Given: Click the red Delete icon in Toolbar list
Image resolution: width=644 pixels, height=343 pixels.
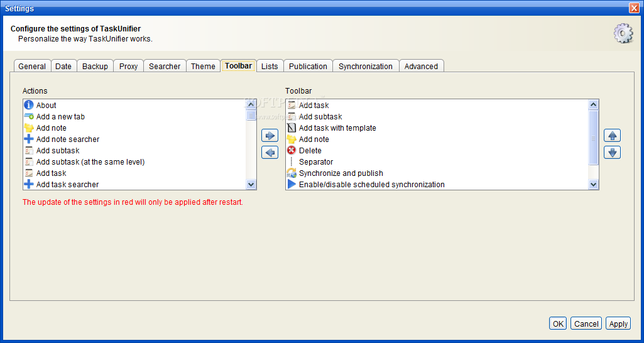Looking at the screenshot, I should 292,150.
